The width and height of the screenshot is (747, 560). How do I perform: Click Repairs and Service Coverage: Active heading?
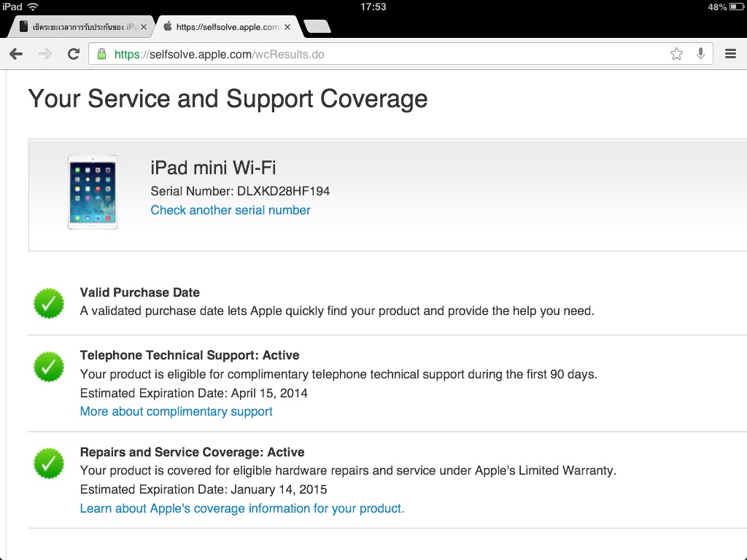tap(192, 452)
